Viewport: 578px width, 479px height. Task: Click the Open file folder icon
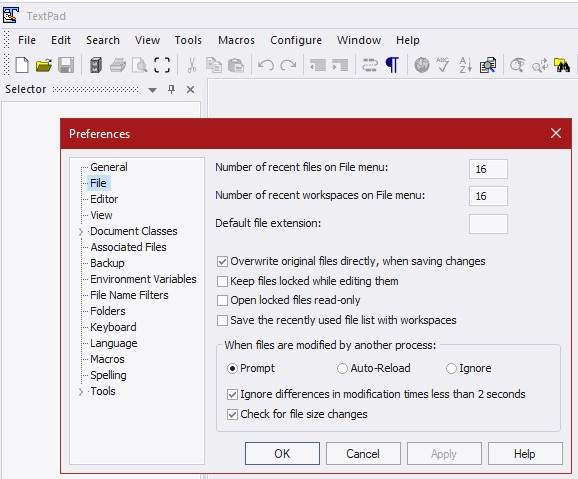point(44,65)
